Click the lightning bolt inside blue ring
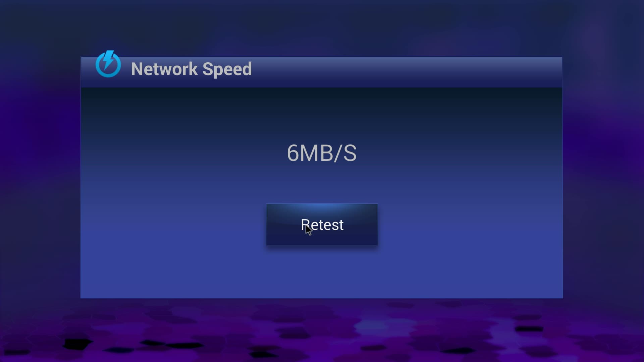This screenshot has height=362, width=644. point(108,60)
